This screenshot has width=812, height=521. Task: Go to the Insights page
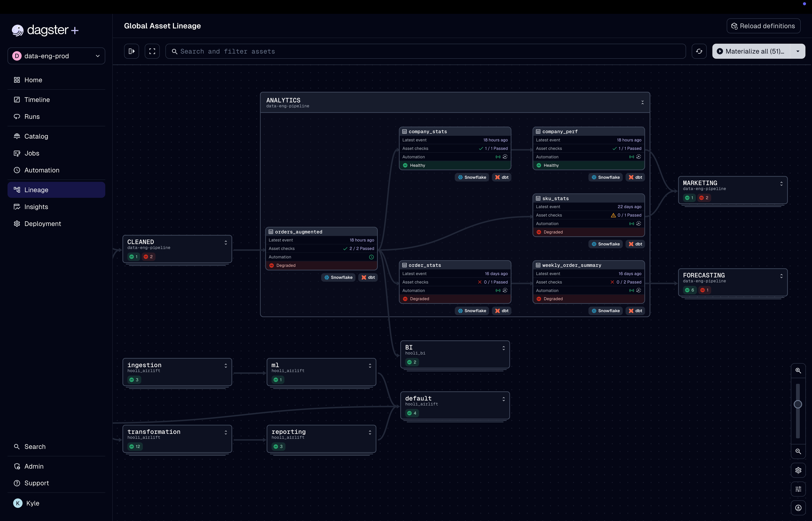tap(36, 207)
